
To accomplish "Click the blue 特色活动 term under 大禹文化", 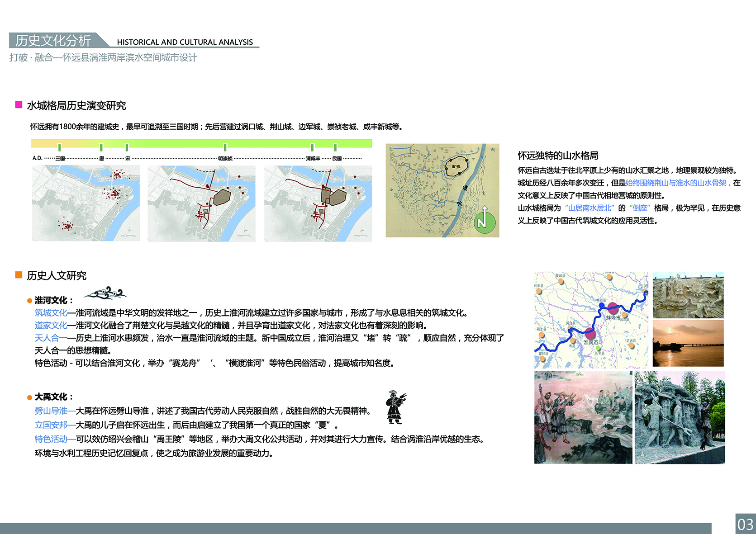I will point(51,439).
